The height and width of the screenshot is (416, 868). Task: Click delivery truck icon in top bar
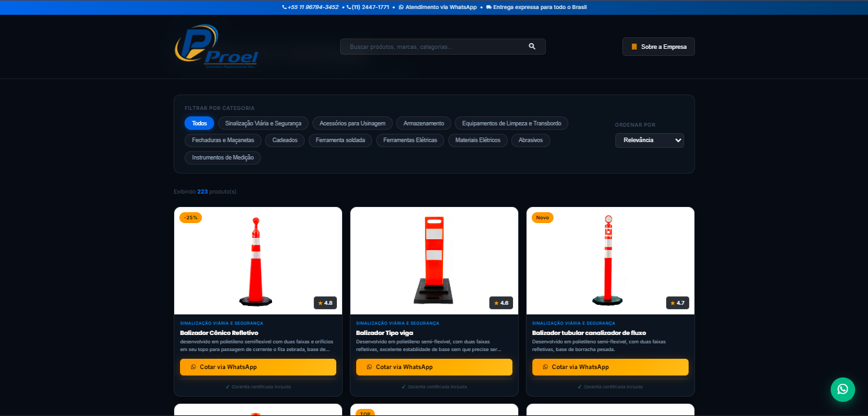pos(489,7)
